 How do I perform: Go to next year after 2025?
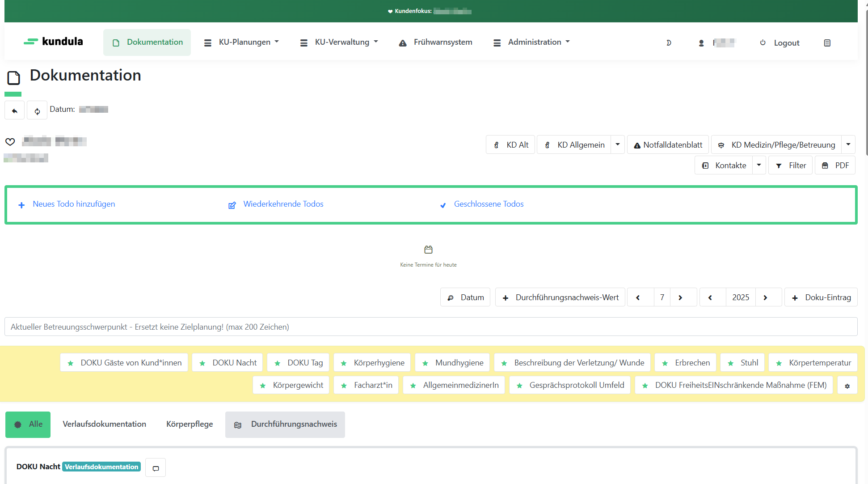[766, 297]
